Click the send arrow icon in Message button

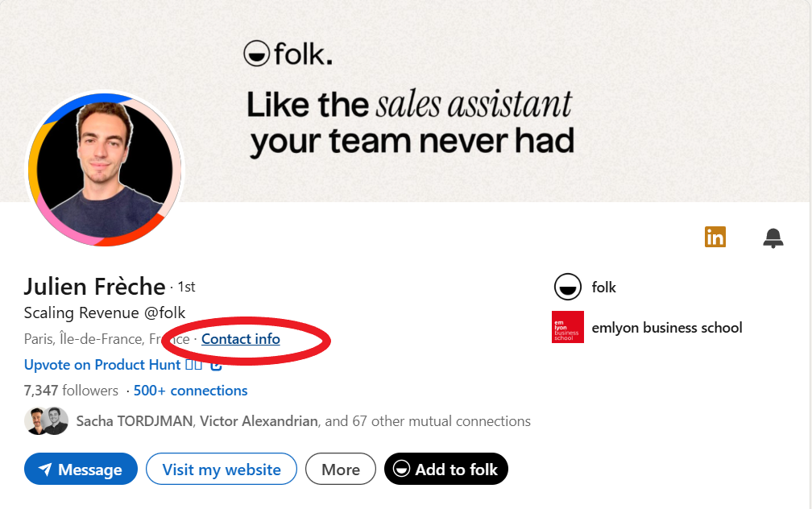pos(43,469)
